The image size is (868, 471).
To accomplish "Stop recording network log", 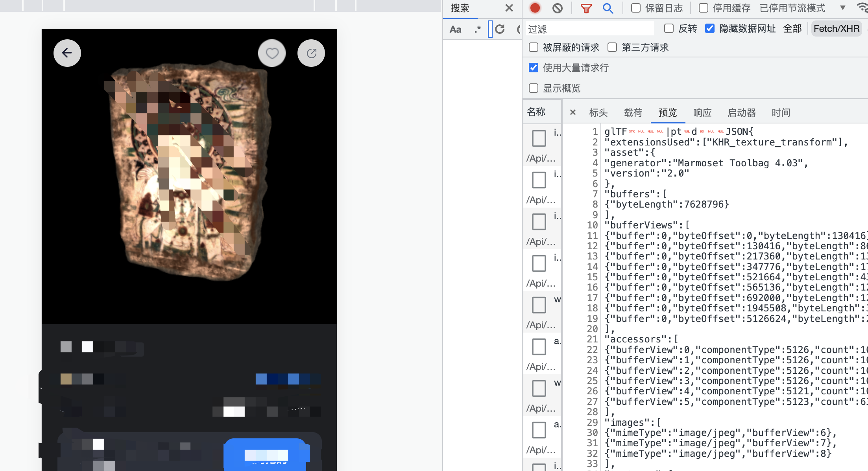I will (535, 8).
